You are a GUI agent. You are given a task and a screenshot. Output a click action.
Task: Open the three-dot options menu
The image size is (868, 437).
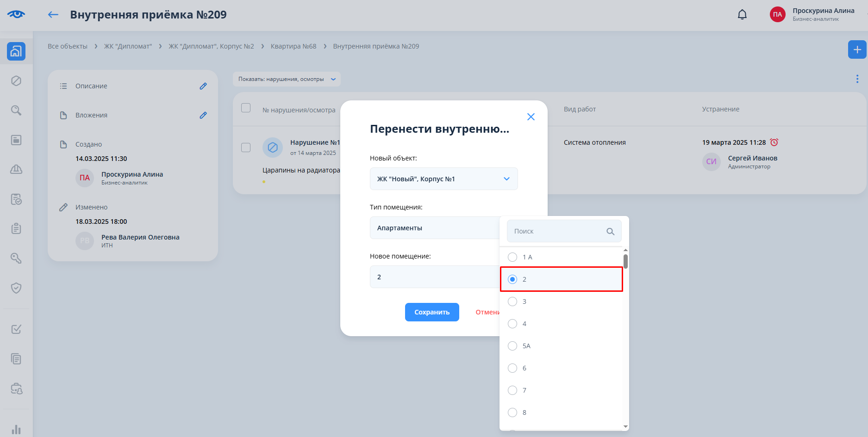click(x=857, y=79)
